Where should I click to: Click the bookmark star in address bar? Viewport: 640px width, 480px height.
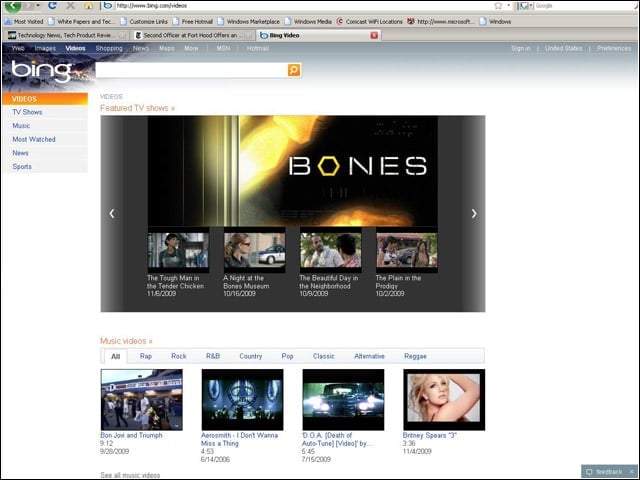point(498,6)
